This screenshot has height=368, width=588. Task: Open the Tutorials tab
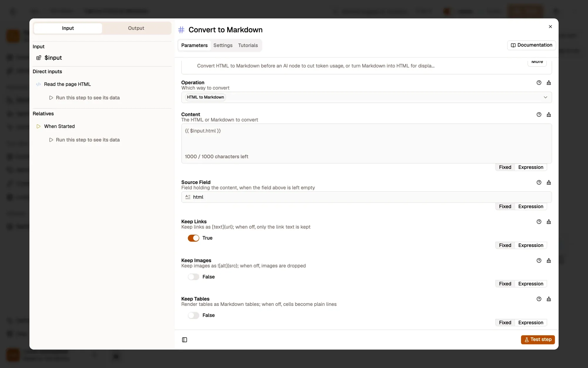(248, 45)
